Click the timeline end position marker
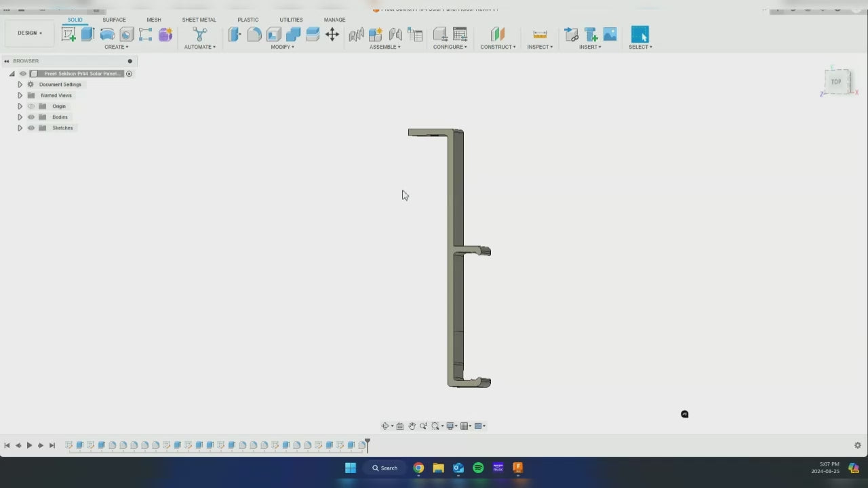Image resolution: width=868 pixels, height=488 pixels. tap(368, 444)
